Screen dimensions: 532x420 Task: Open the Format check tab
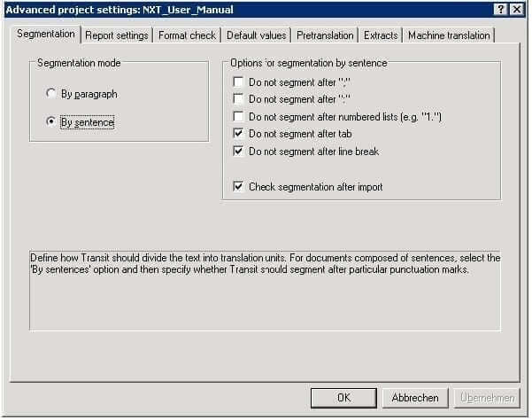click(187, 35)
